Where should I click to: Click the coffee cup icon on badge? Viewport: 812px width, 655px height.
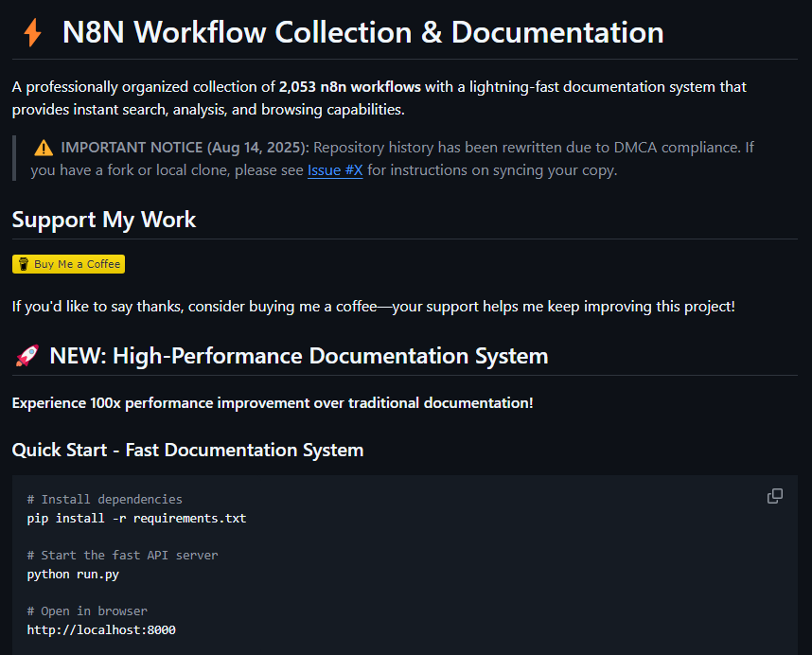pos(24,264)
